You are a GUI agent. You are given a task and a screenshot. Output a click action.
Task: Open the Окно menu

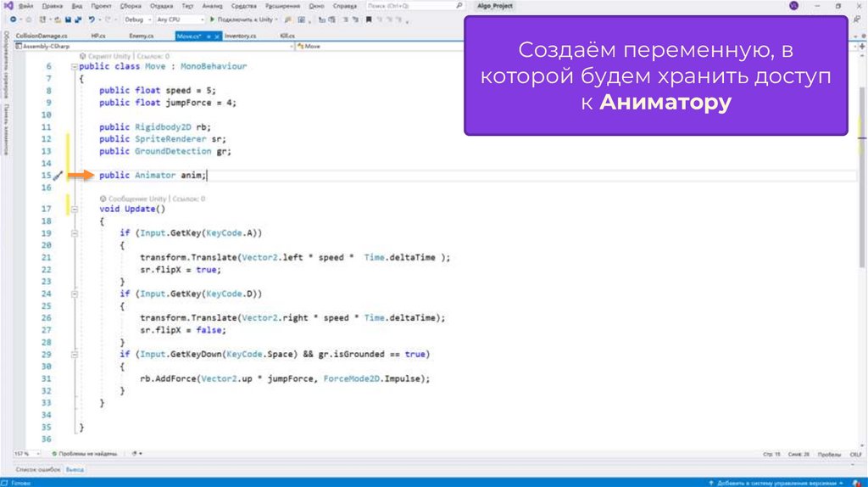pyautogui.click(x=317, y=6)
